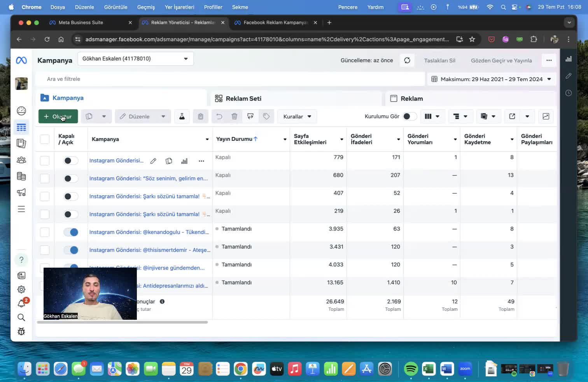This screenshot has width=588, height=382.
Task: Click the refresh icon beside Güncelleme
Action: 407,60
